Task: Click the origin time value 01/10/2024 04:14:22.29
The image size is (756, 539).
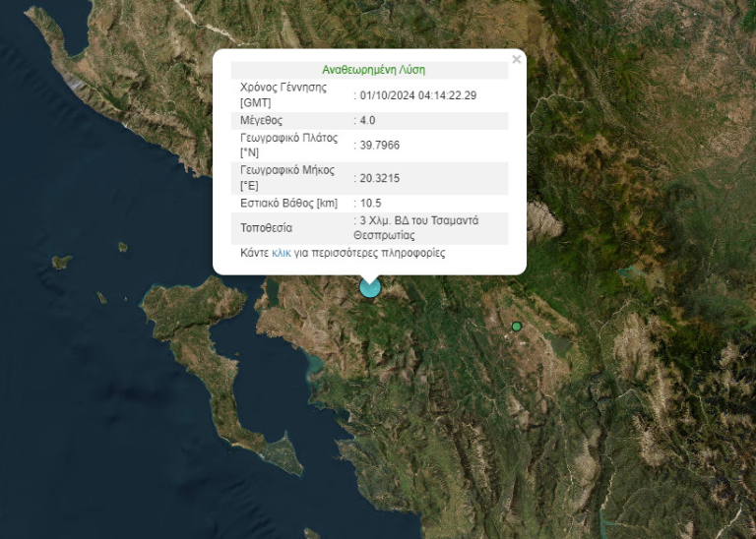Action: (418, 95)
